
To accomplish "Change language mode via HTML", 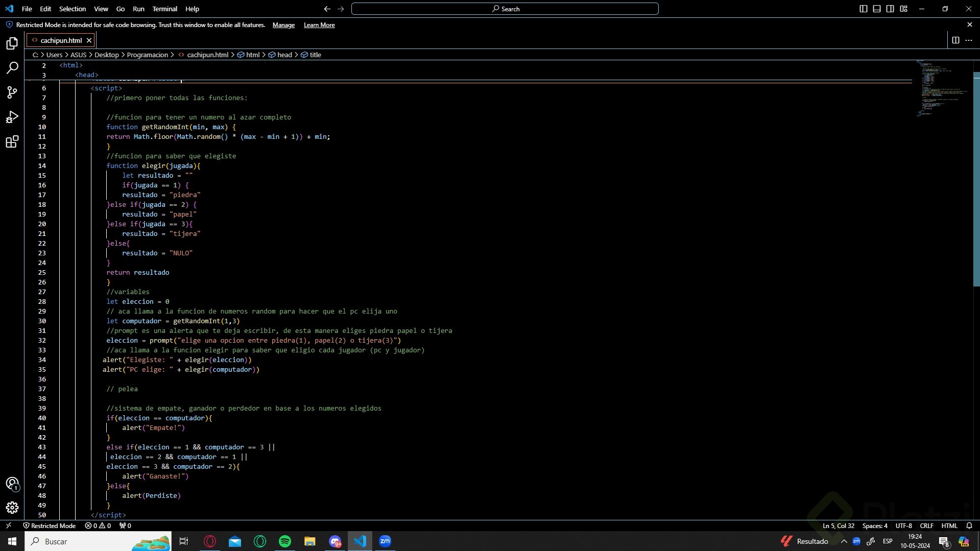I will tap(949, 525).
